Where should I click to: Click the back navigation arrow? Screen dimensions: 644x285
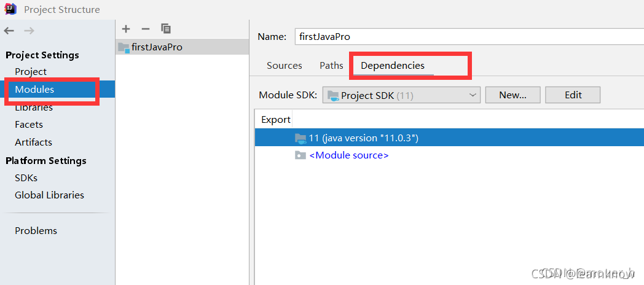pyautogui.click(x=9, y=31)
